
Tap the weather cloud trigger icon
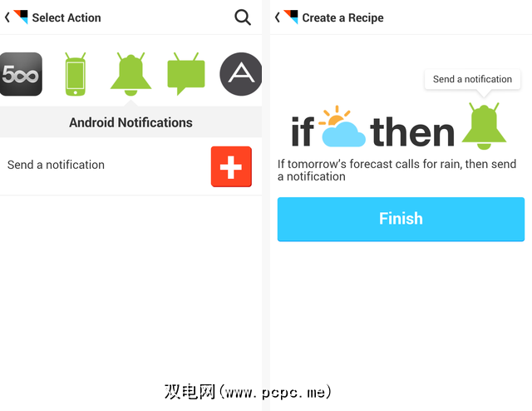coord(342,127)
